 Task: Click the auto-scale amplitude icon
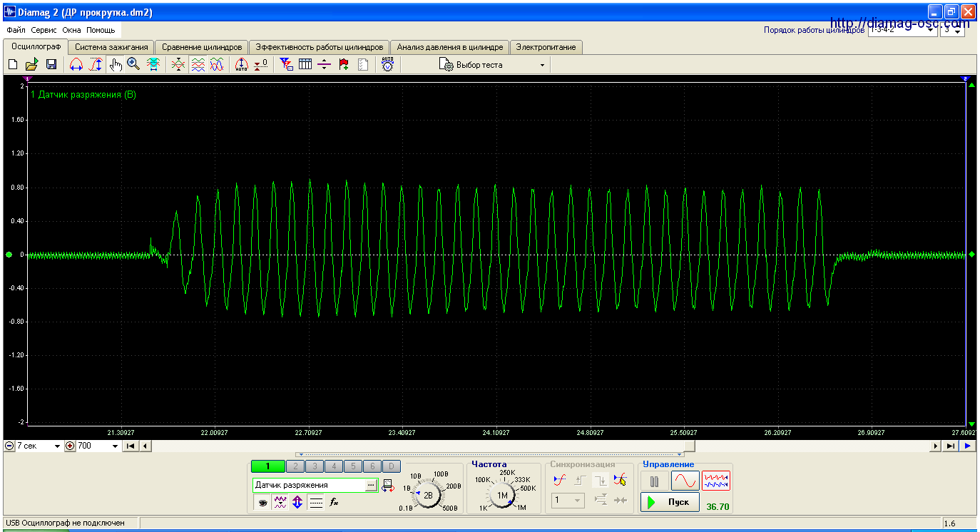(241, 64)
